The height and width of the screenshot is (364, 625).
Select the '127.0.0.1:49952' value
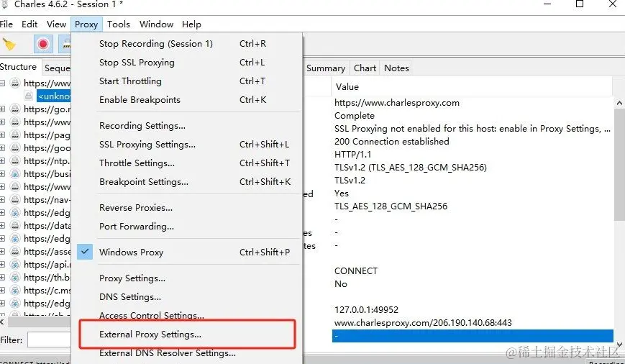[366, 309]
